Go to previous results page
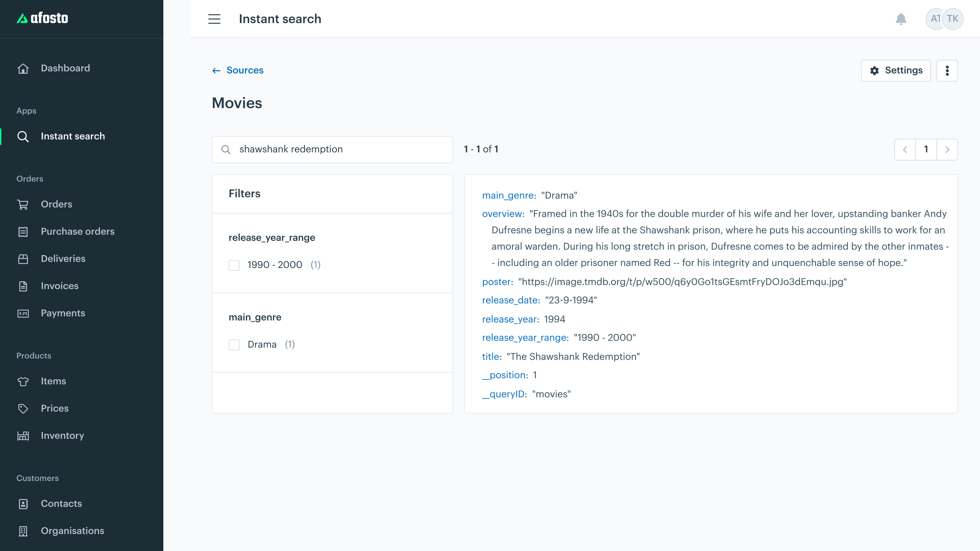 (905, 149)
